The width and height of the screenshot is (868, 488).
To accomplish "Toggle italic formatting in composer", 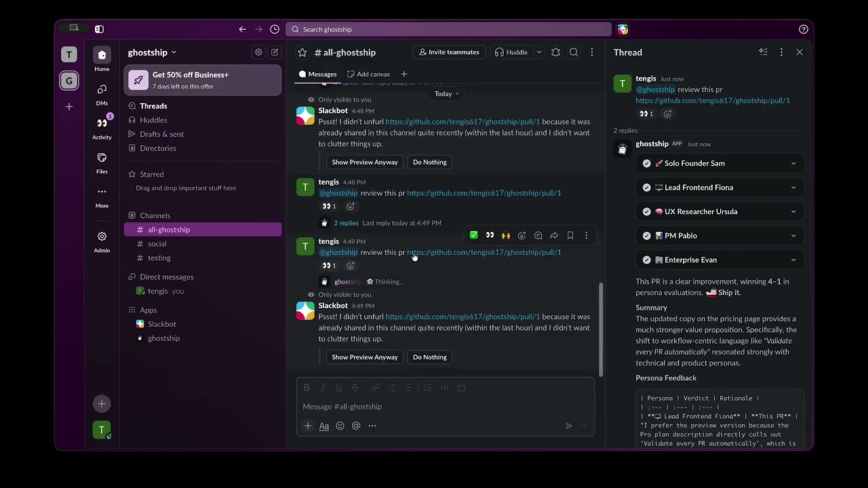I will tap(323, 388).
